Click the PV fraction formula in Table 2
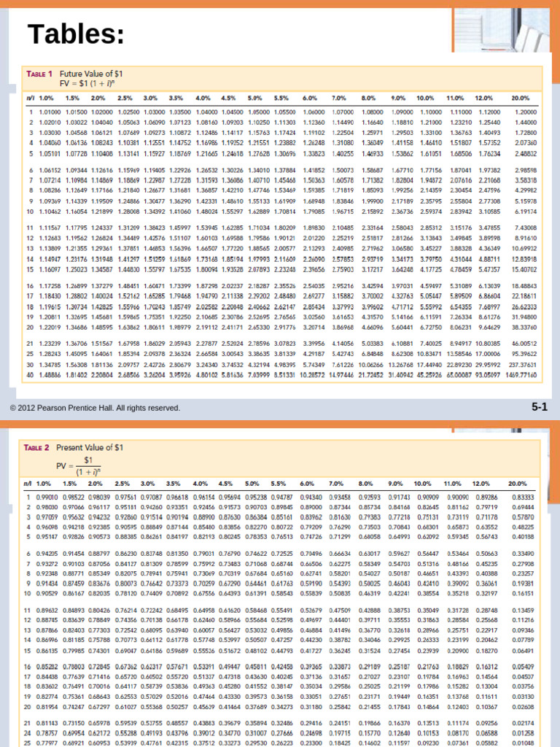The image size is (560, 747). [79, 465]
